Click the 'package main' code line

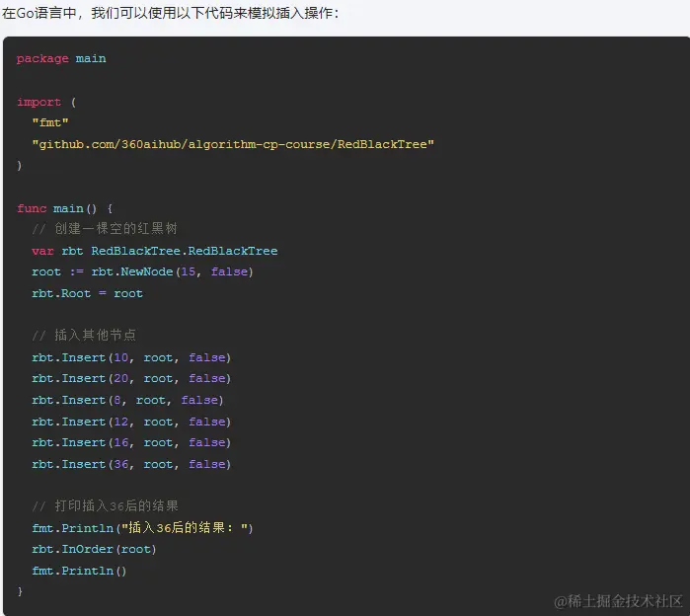[61, 58]
